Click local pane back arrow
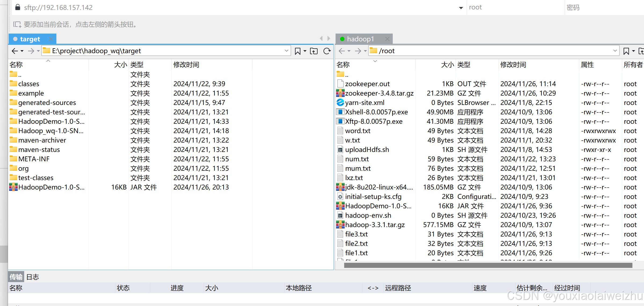The width and height of the screenshot is (644, 306). tap(15, 51)
